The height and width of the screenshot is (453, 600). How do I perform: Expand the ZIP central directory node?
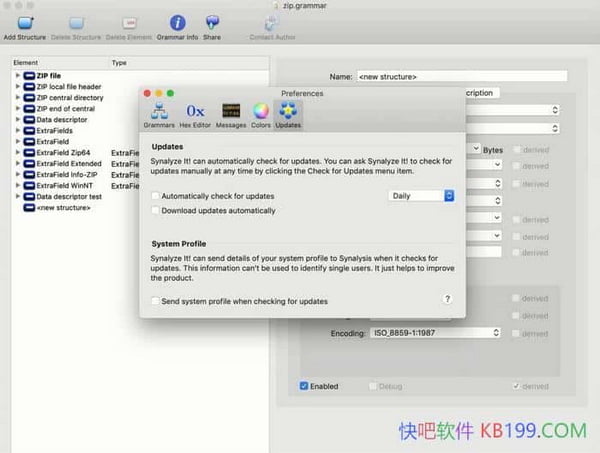click(x=18, y=98)
